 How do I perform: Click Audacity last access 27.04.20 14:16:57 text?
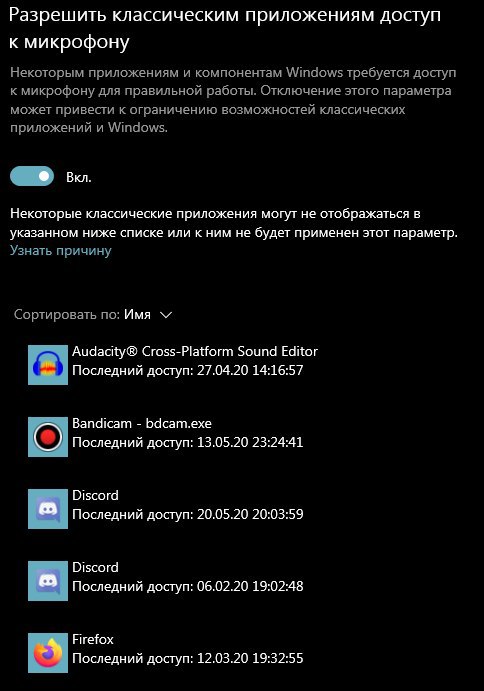tap(188, 370)
